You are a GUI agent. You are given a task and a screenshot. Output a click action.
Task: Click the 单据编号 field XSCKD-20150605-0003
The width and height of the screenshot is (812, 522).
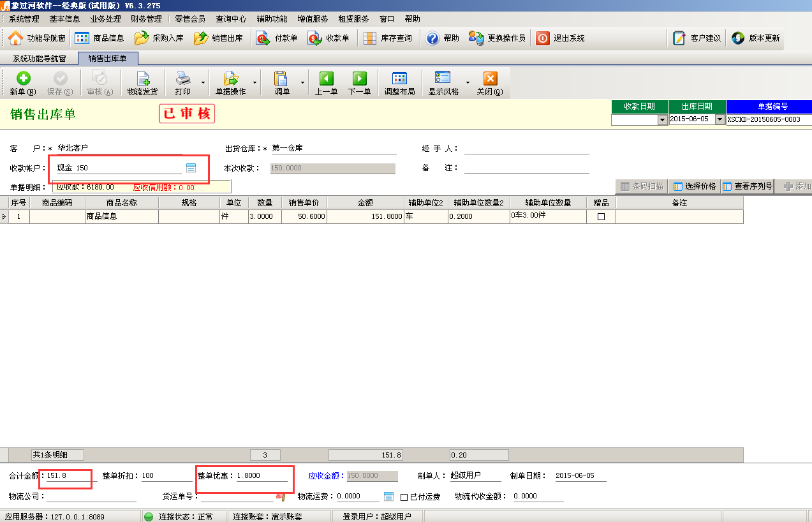(769, 119)
